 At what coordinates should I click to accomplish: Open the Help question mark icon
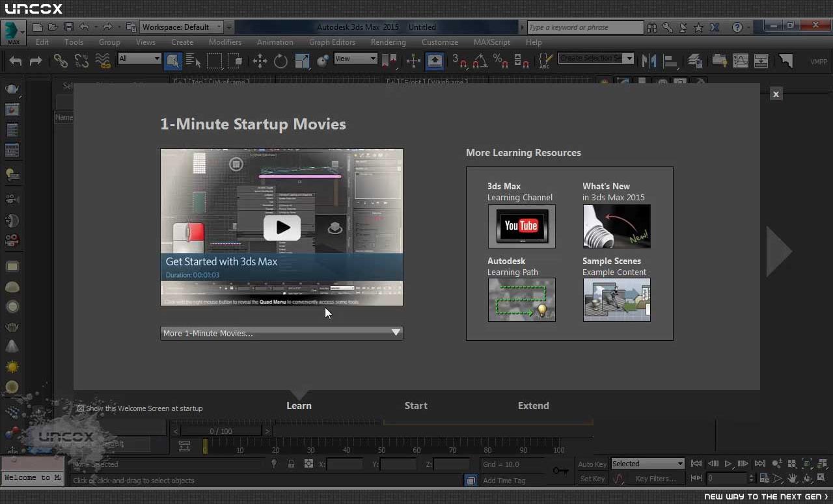coord(737,27)
